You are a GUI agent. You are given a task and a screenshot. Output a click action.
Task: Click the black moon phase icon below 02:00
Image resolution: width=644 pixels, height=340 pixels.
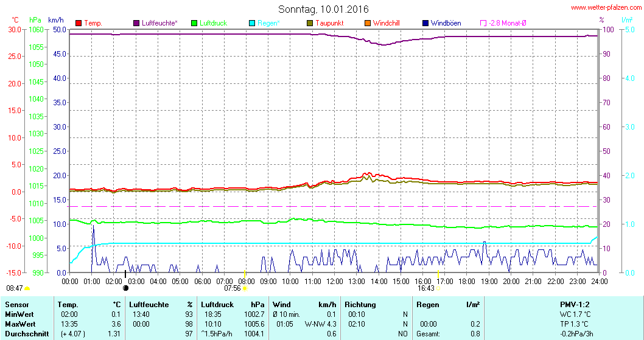(125, 288)
